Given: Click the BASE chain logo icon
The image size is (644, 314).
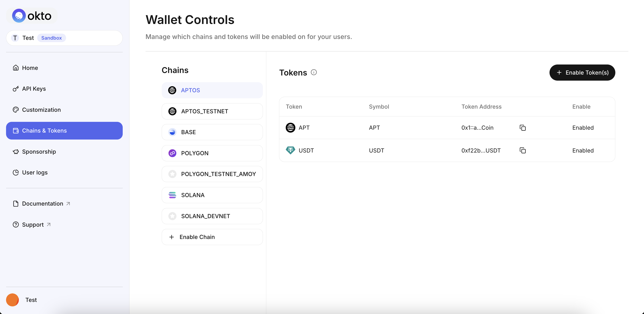Looking at the screenshot, I should point(172,132).
